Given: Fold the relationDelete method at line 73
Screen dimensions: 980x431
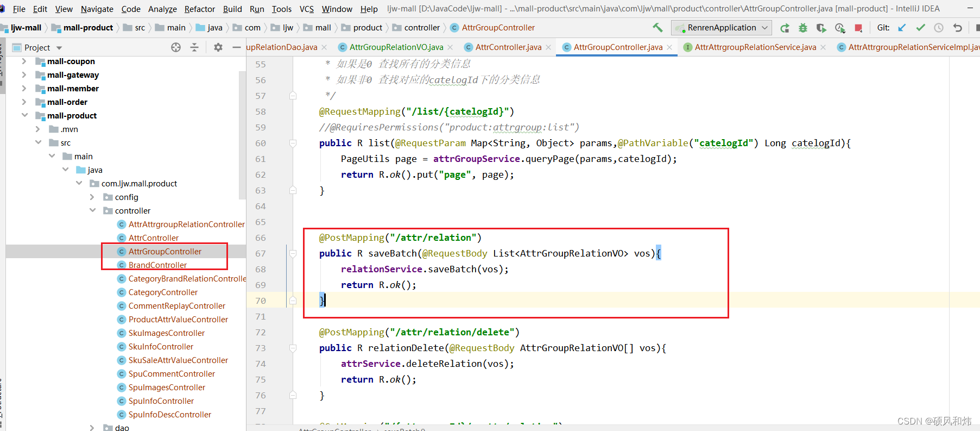Looking at the screenshot, I should tap(293, 348).
